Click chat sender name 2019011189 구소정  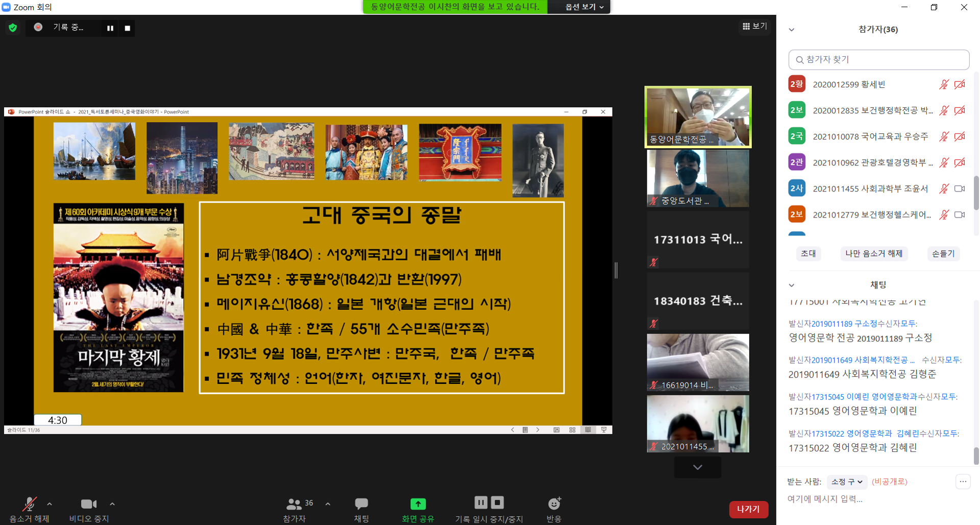click(844, 324)
